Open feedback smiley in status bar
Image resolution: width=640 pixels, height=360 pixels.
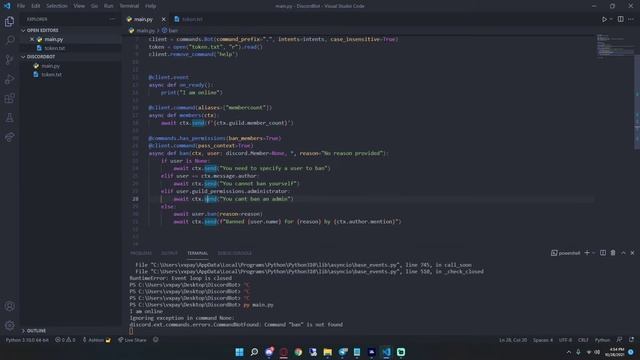tap(156, 340)
